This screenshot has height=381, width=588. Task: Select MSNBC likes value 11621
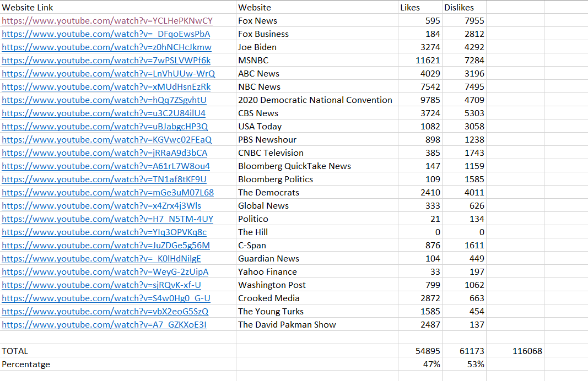click(x=420, y=61)
